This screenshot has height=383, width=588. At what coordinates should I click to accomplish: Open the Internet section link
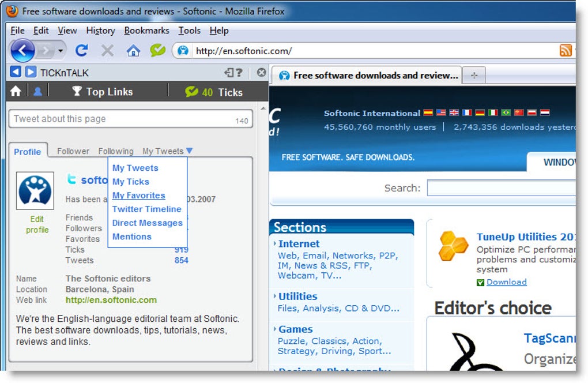(299, 243)
